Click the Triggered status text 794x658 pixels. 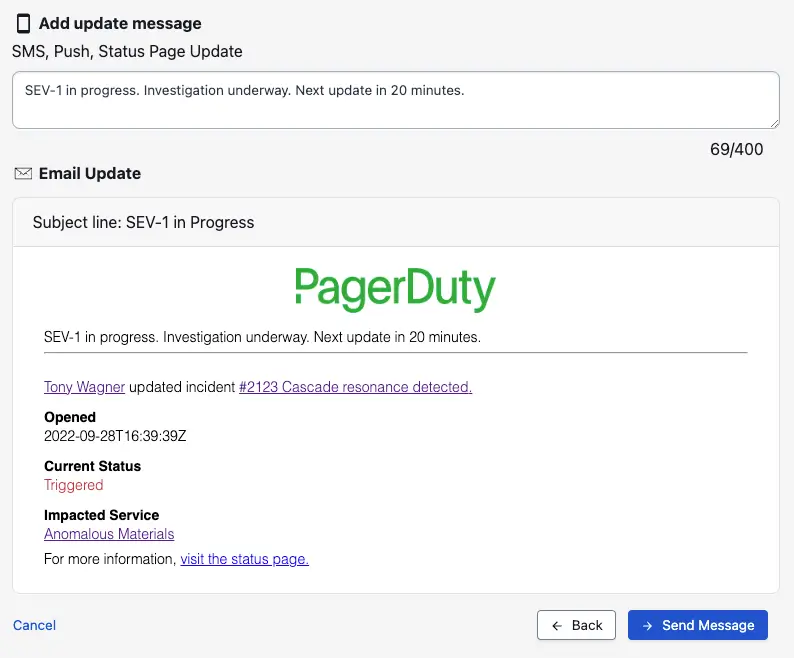(73, 485)
